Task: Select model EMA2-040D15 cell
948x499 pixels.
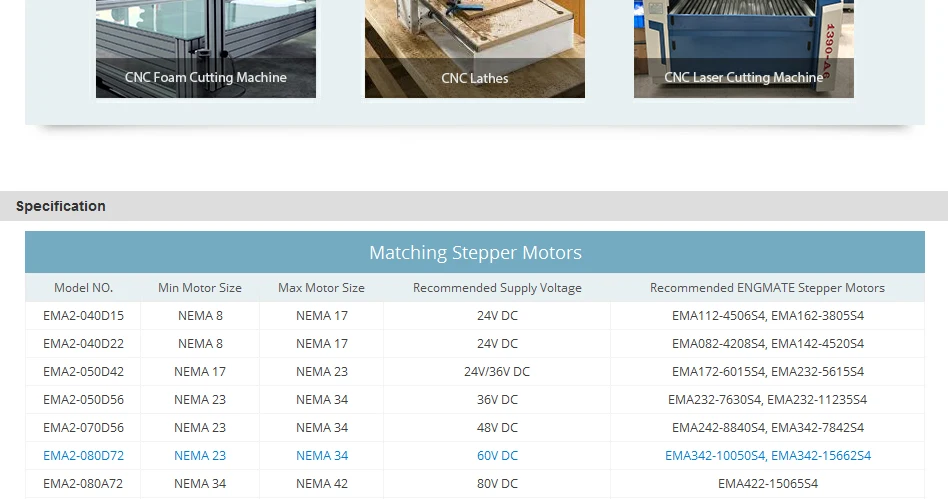Action: 83,316
